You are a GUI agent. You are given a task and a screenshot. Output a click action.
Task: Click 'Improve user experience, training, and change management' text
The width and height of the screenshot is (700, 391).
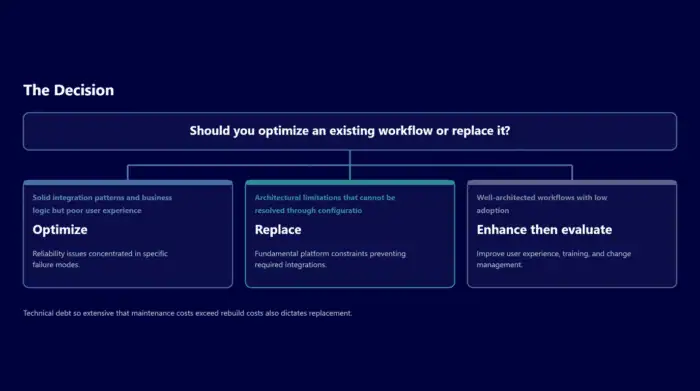554,259
